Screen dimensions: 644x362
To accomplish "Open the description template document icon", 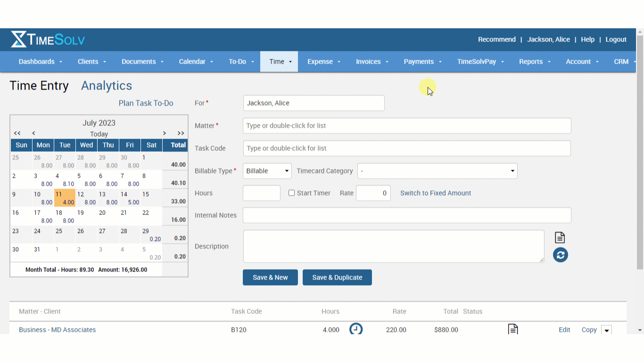I will (x=560, y=238).
